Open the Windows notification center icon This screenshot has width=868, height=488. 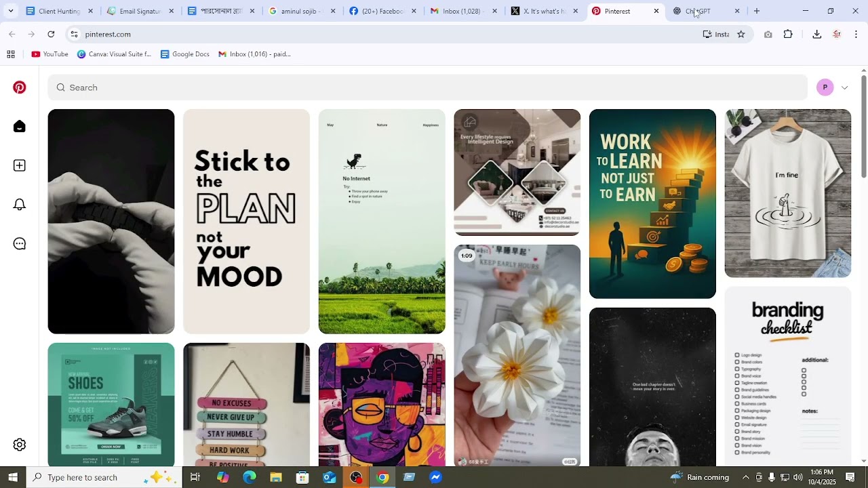850,477
